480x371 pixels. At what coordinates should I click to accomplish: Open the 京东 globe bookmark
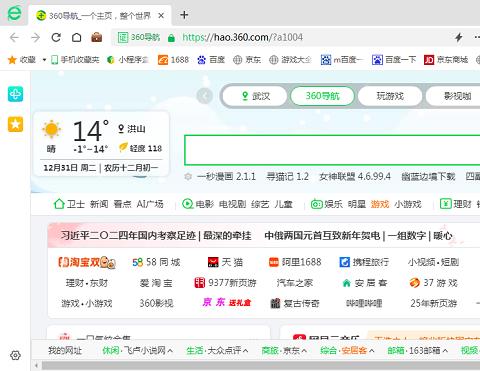tap(247, 60)
